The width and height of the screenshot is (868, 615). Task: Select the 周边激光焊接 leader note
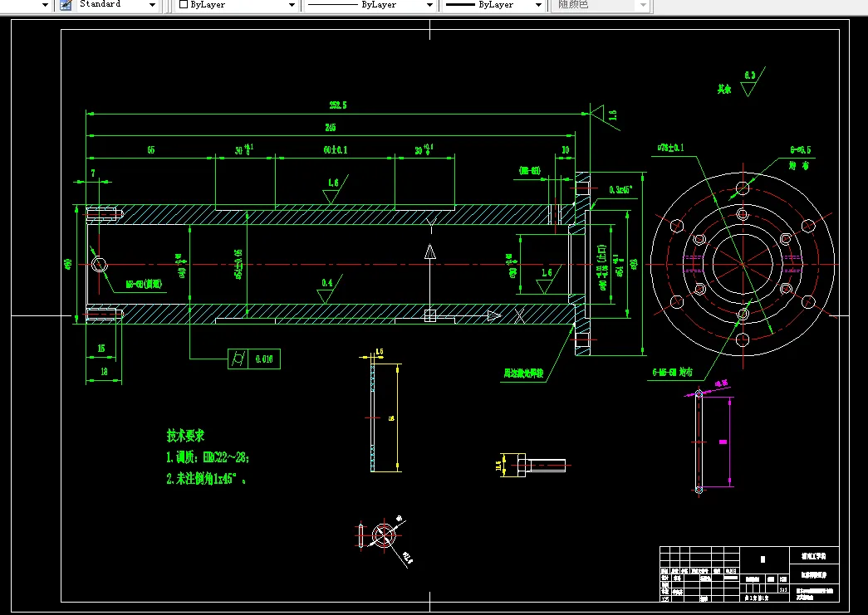click(x=523, y=373)
